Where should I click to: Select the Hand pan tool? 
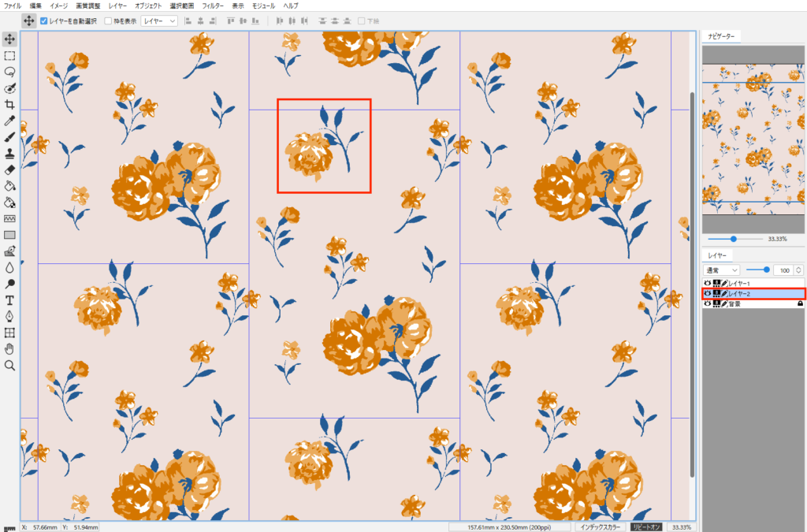(9, 349)
